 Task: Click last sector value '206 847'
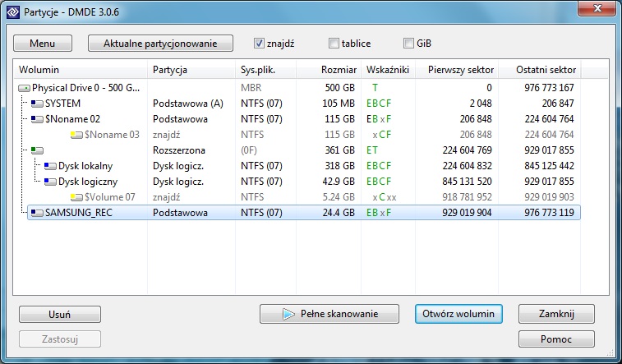coord(558,104)
